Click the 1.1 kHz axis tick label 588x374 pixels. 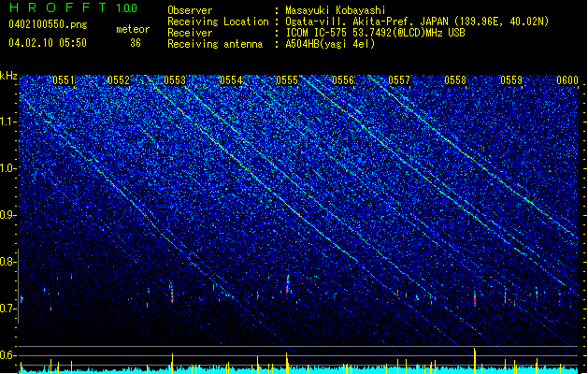tap(7, 122)
